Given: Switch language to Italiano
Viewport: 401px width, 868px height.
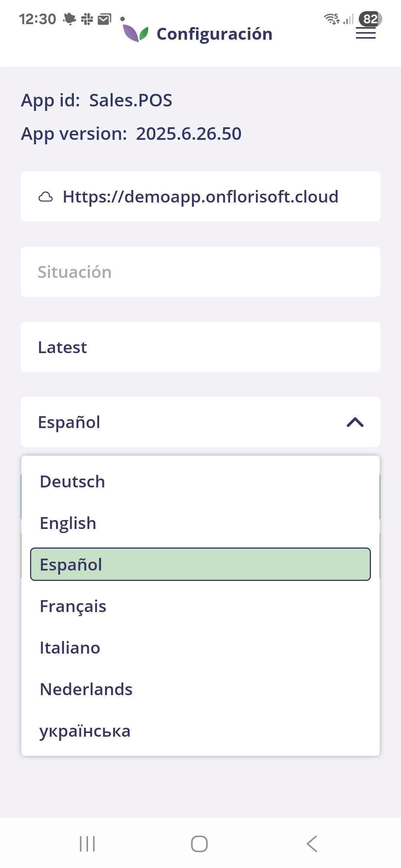Looking at the screenshot, I should [70, 648].
